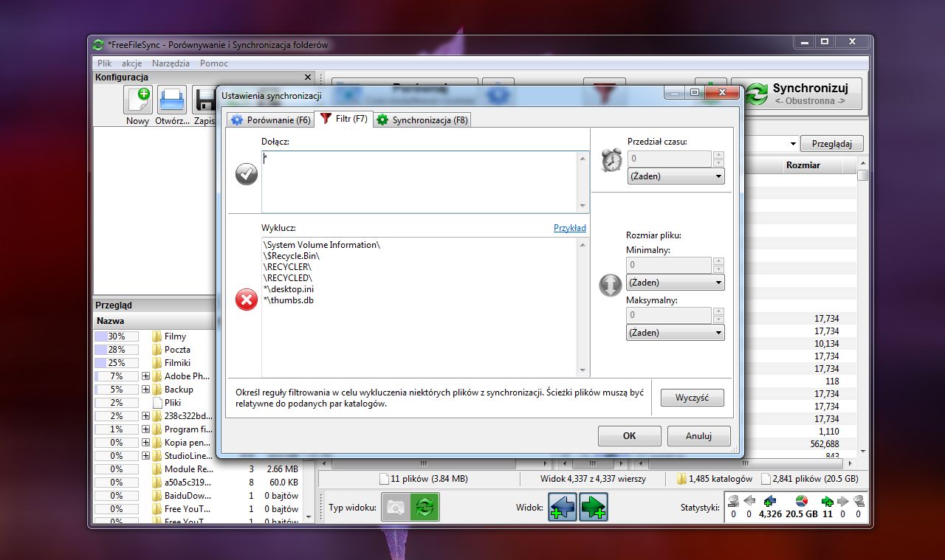Select the green sync action view icon
The height and width of the screenshot is (560, 945).
coord(425,508)
